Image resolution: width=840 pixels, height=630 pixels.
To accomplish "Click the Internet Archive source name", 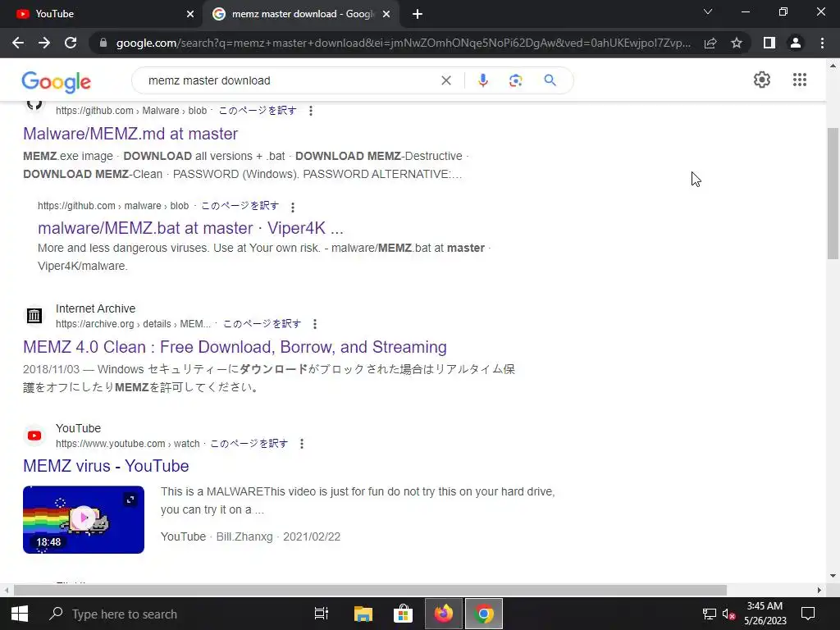I will 95,308.
